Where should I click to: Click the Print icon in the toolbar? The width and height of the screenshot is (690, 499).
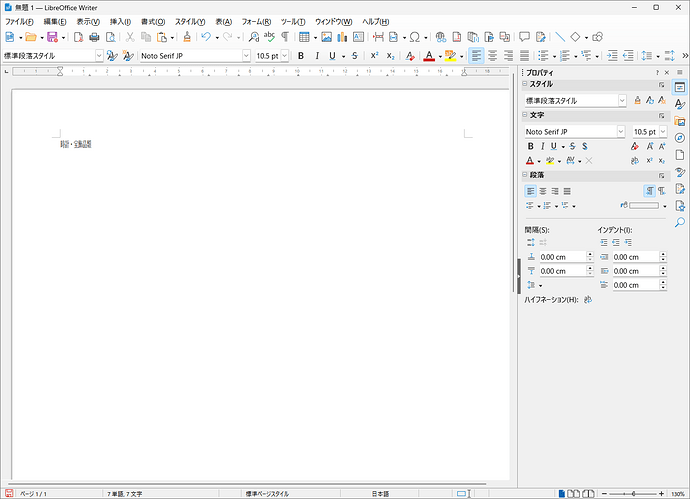tap(94, 37)
